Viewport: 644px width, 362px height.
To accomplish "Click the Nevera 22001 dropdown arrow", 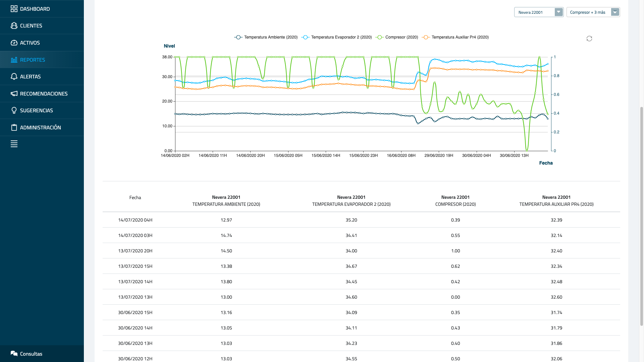I will point(558,12).
